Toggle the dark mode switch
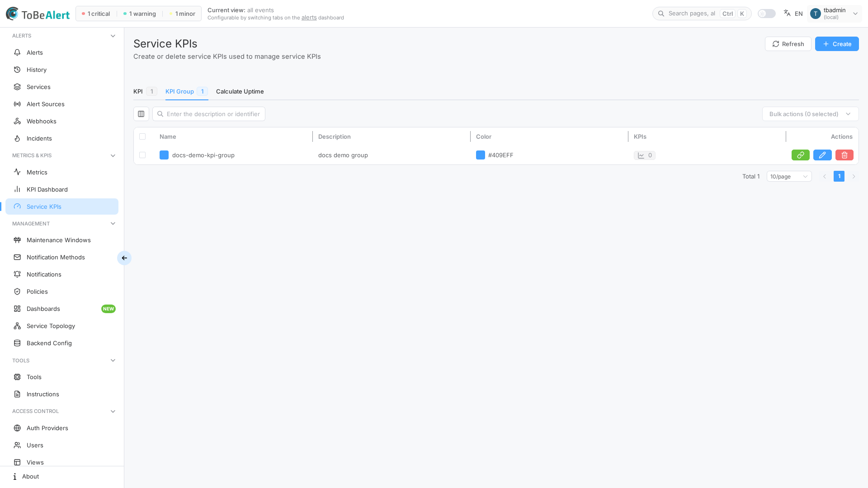The width and height of the screenshot is (868, 488). point(766,14)
